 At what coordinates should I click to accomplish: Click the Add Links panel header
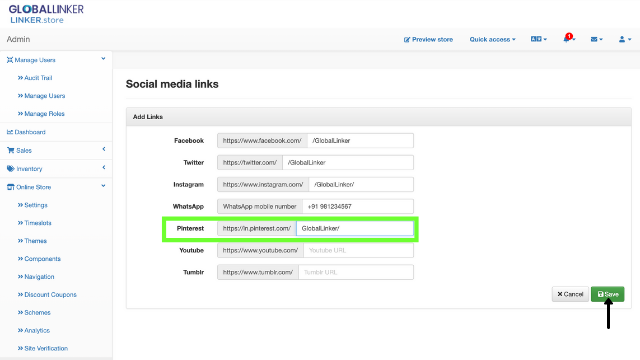(379, 117)
